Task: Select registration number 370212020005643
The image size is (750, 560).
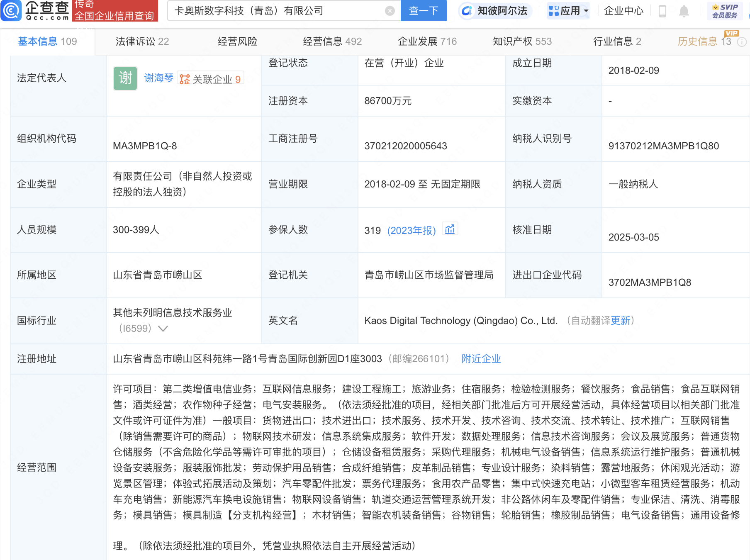Action: pyautogui.click(x=406, y=146)
